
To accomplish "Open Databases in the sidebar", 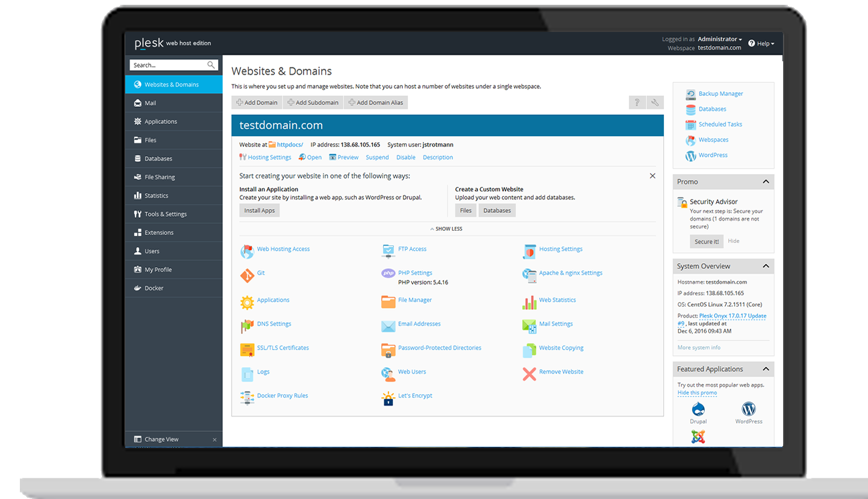I will tap(173, 158).
